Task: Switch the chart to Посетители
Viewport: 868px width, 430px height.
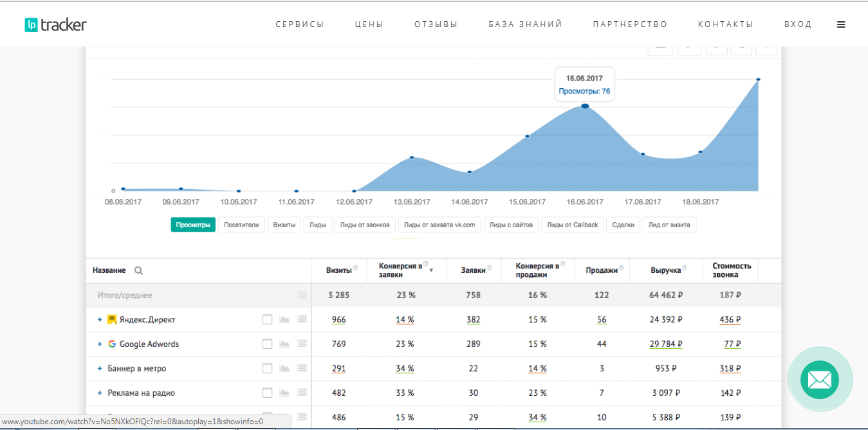Action: click(x=241, y=225)
